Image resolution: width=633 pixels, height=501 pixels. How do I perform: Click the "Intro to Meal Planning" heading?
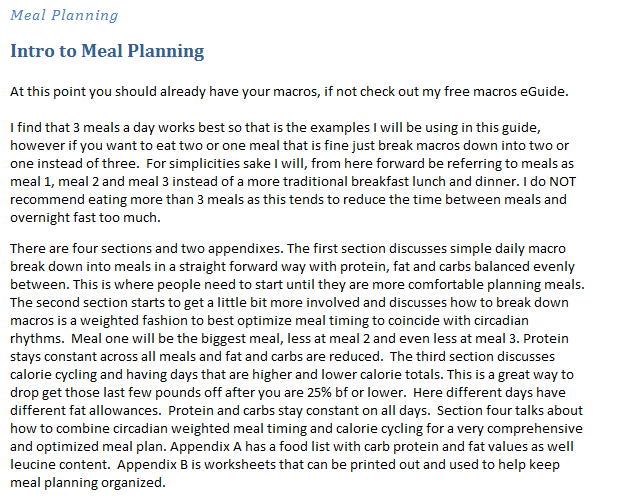[107, 51]
